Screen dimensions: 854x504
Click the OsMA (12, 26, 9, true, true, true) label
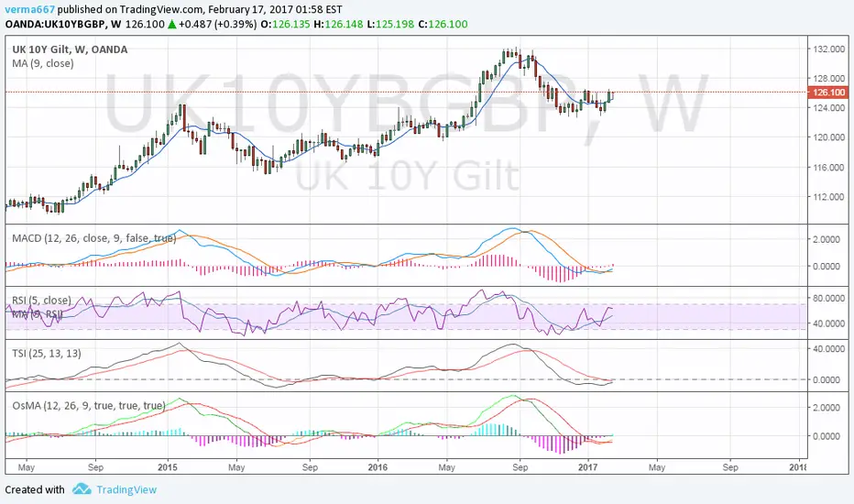89,405
